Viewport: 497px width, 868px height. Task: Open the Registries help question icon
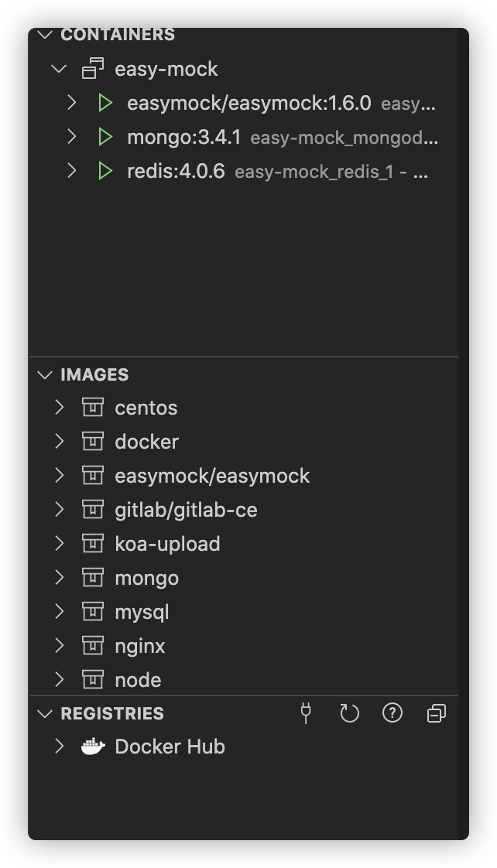(x=392, y=713)
